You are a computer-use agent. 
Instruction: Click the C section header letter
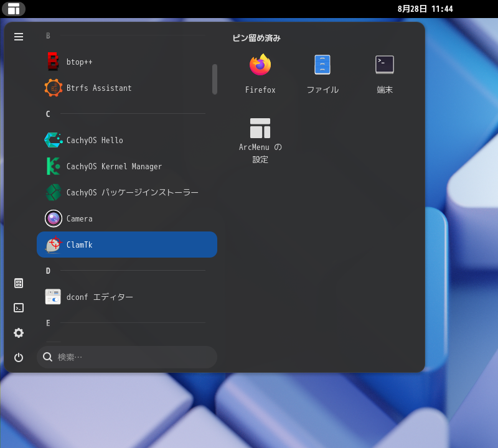point(48,114)
